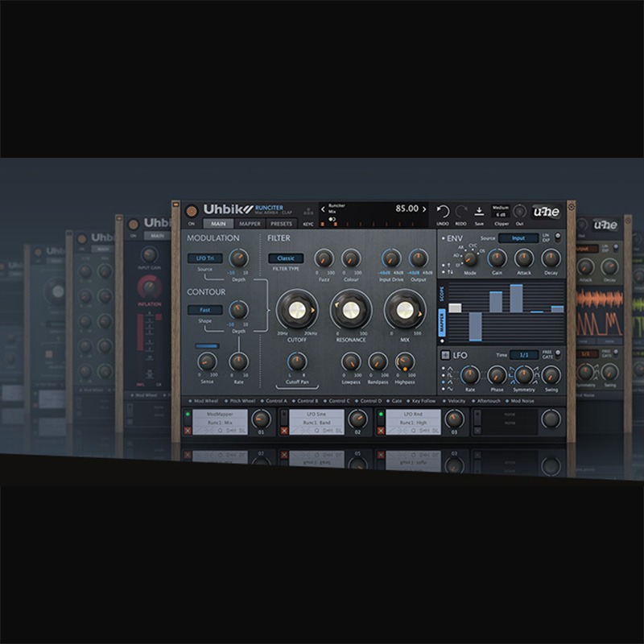
Task: Open the LFO Time 1/1 selector
Action: point(524,355)
